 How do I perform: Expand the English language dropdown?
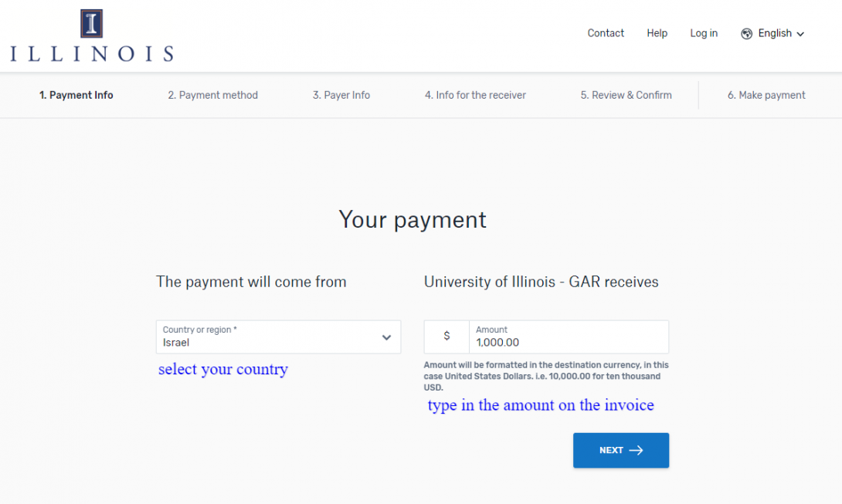tap(772, 33)
